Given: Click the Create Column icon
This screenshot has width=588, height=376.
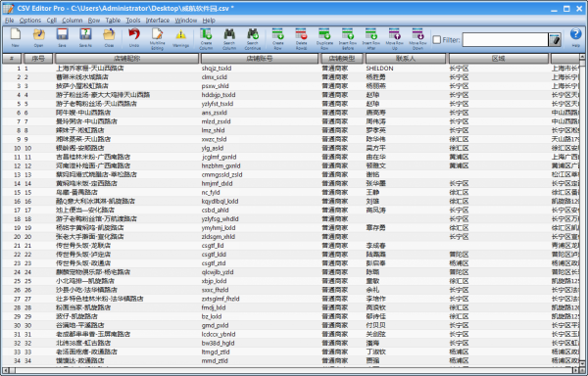Looking at the screenshot, I should tap(206, 38).
